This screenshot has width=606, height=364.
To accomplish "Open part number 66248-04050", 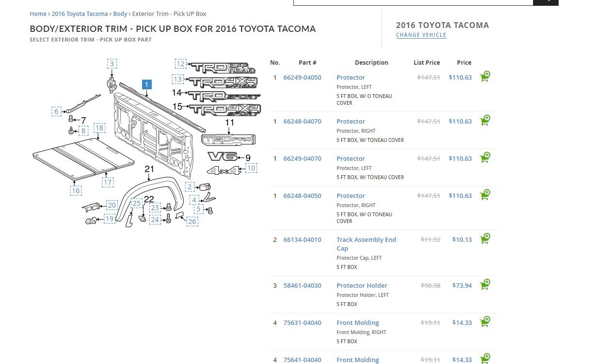I will coord(303,196).
